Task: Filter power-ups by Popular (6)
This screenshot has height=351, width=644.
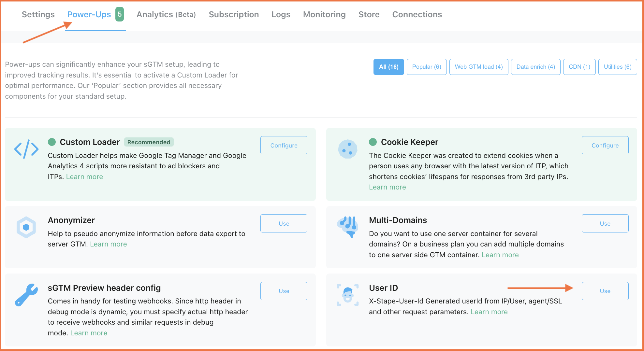Action: pos(426,67)
